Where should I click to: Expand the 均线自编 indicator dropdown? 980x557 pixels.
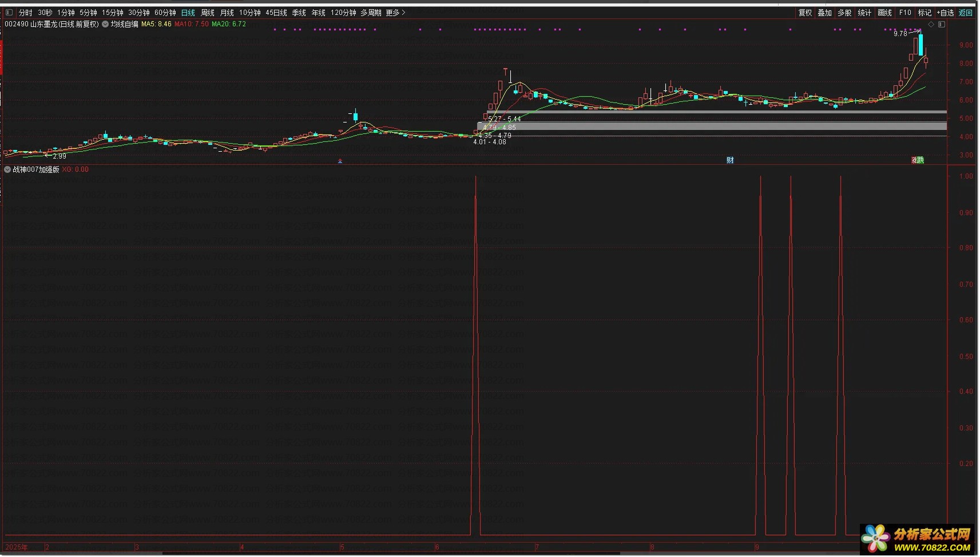click(105, 25)
